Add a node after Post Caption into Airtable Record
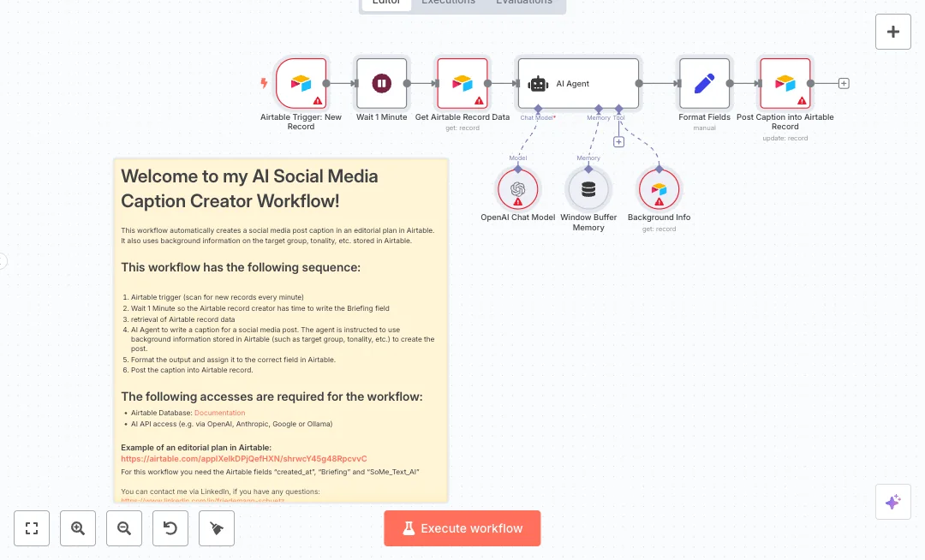The height and width of the screenshot is (560, 925). tap(844, 83)
